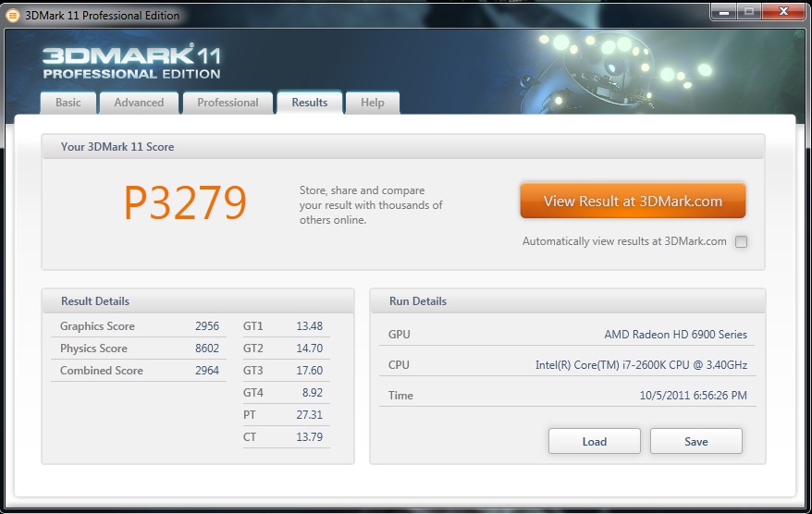Click the PT result 27.31

point(309,415)
